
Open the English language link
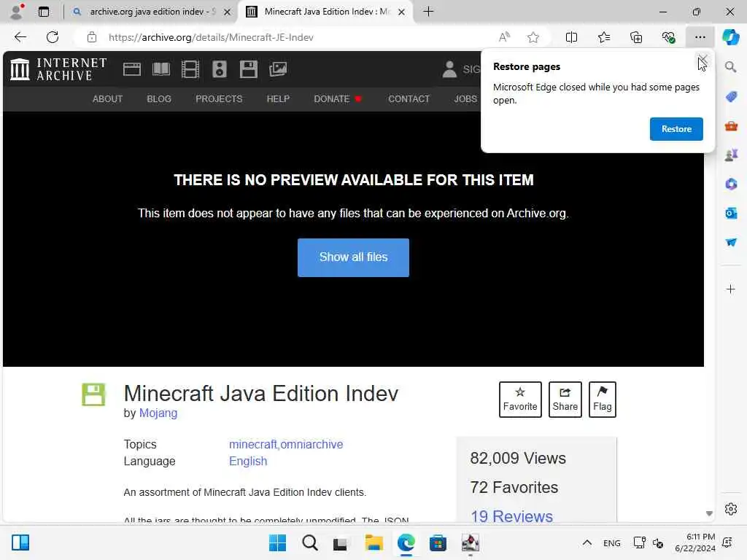click(x=248, y=462)
